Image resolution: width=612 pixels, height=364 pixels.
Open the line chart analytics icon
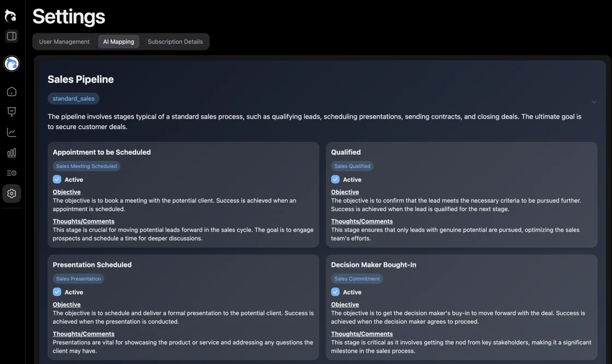11,133
